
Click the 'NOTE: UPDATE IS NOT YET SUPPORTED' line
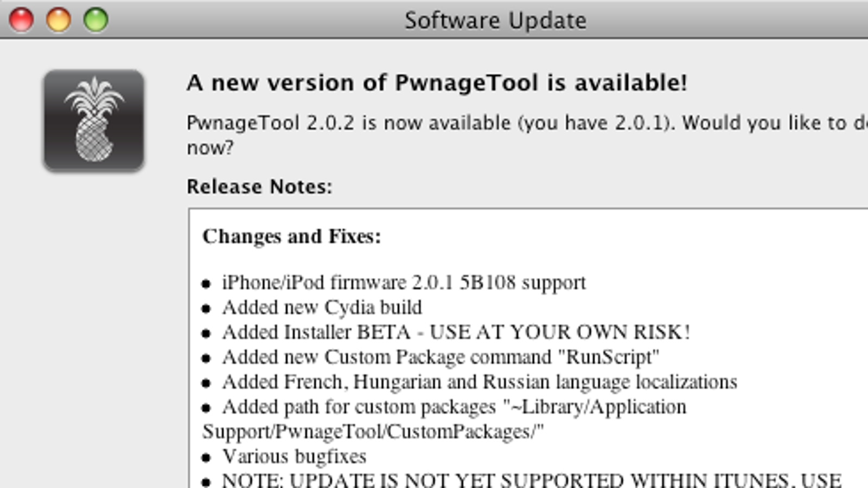click(x=532, y=480)
